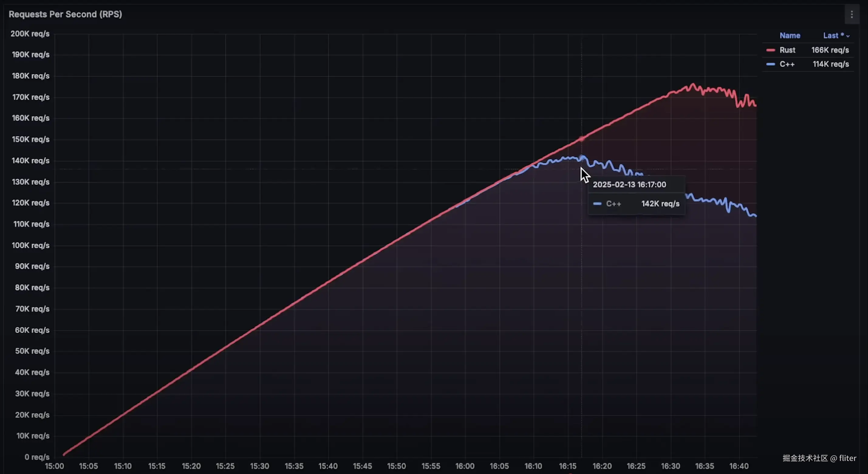This screenshot has height=474, width=868.
Task: Click the Rust red color swatch in legend
Action: click(x=770, y=50)
